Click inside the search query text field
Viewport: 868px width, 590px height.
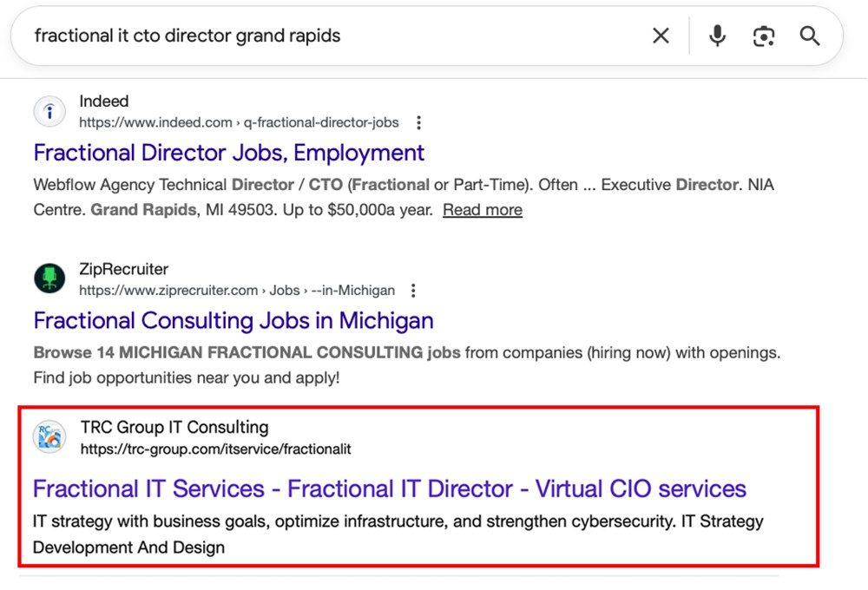[x=330, y=36]
